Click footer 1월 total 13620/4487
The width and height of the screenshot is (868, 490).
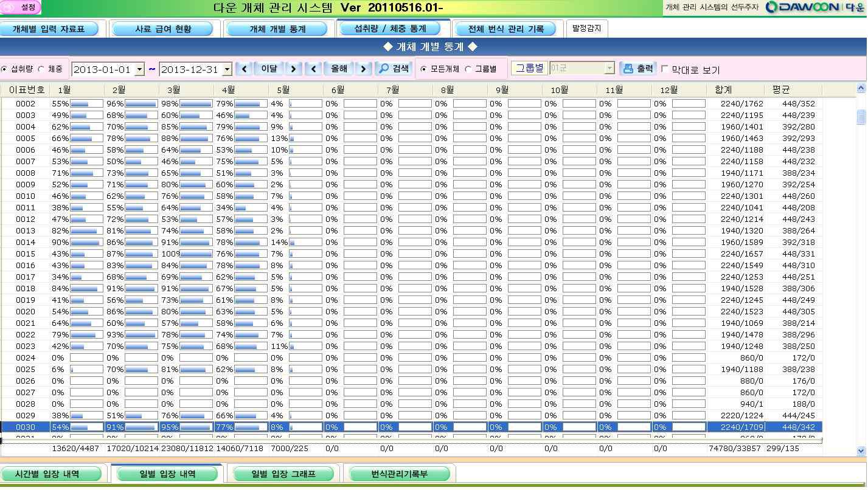(x=75, y=449)
